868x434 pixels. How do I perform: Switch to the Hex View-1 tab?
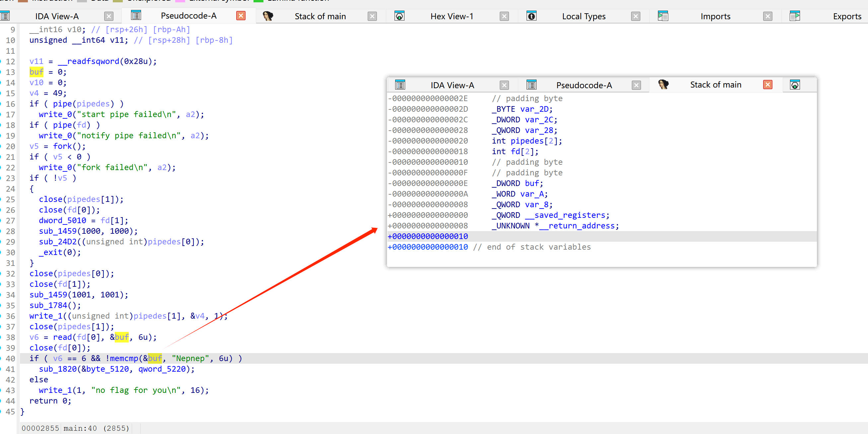(452, 16)
